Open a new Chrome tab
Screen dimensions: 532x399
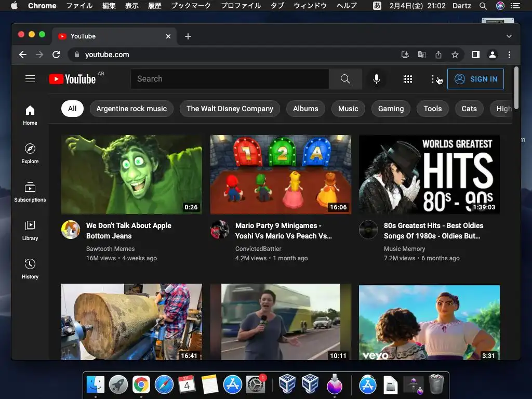pos(188,36)
